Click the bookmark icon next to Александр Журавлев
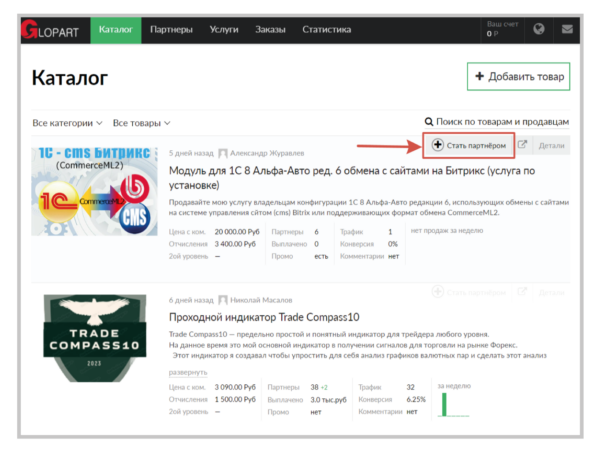Viewport: 600px width, 454px height. (x=223, y=154)
